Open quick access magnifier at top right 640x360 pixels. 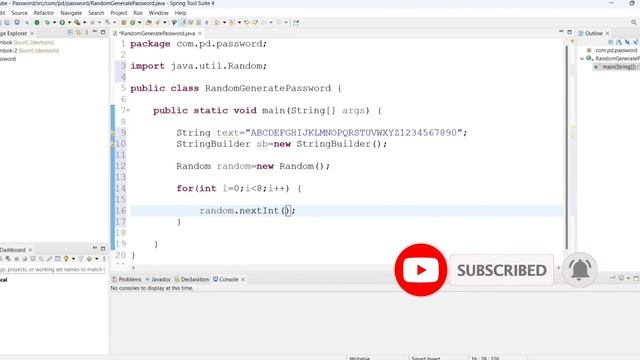click(634, 22)
